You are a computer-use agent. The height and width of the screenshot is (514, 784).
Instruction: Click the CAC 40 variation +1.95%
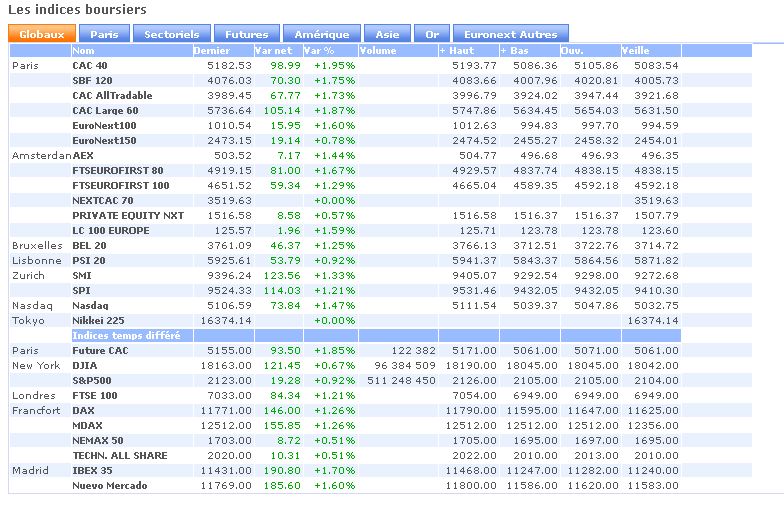[334, 66]
